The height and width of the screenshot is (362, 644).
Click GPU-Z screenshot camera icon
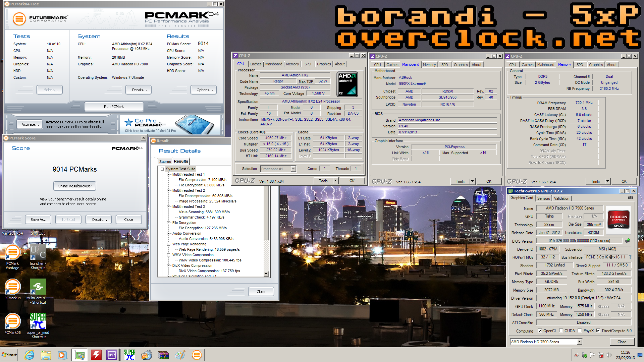[x=631, y=198]
